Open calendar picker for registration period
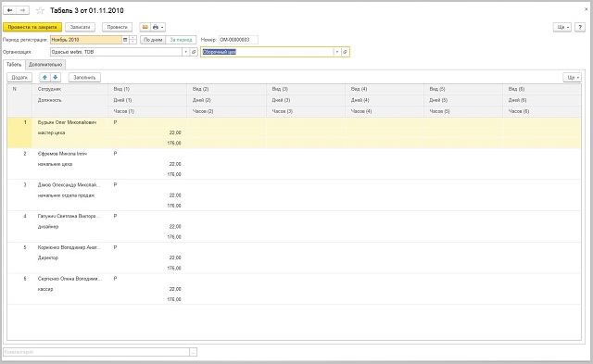This screenshot has height=364, width=593. coord(125,40)
